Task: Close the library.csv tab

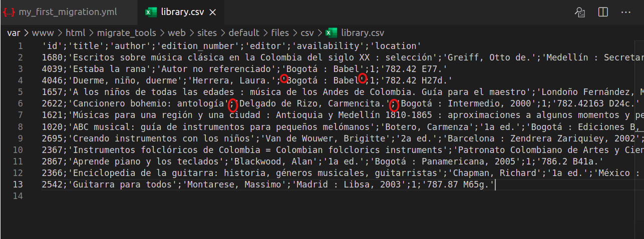Action: (213, 12)
